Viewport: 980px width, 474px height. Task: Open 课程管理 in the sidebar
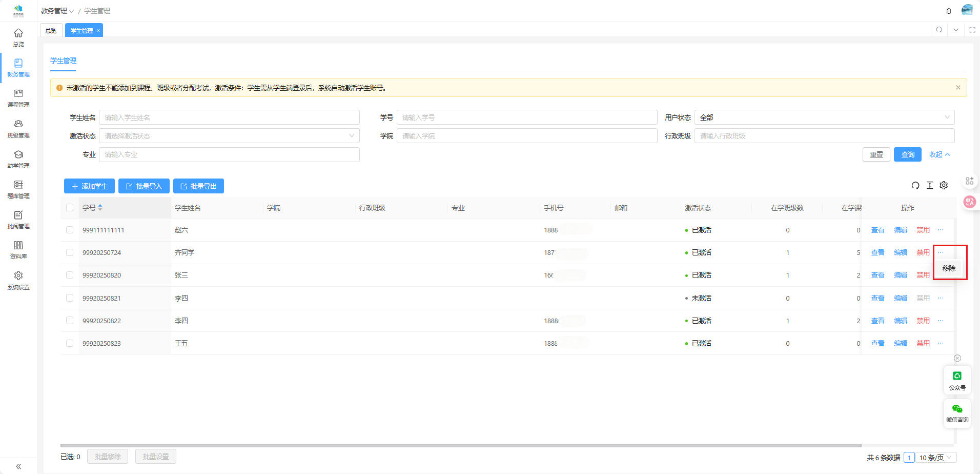click(x=18, y=98)
